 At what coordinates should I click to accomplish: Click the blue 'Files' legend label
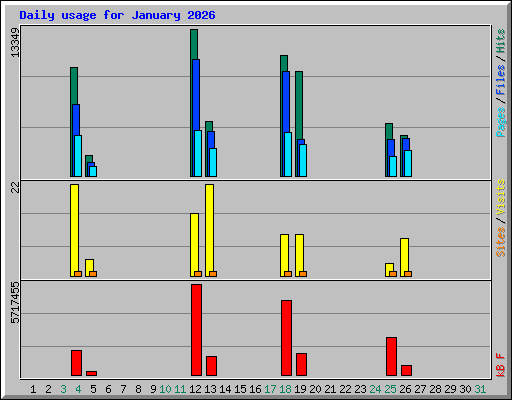(501, 80)
